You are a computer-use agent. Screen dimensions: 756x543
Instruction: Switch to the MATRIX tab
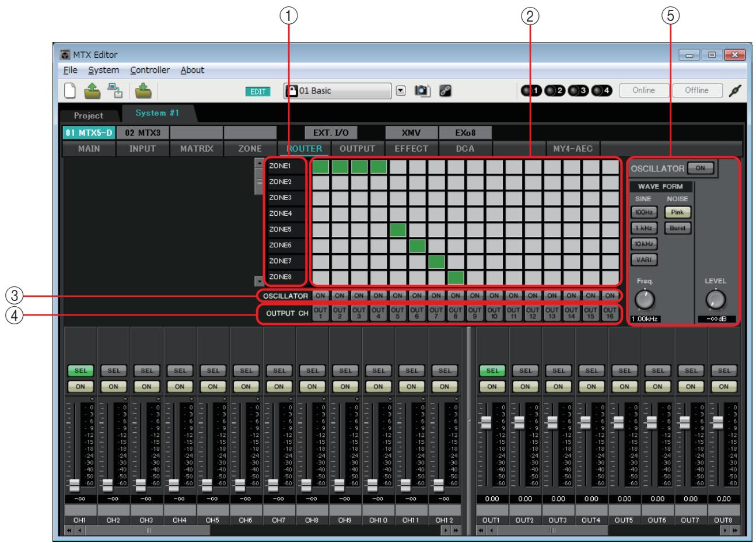[x=197, y=149]
